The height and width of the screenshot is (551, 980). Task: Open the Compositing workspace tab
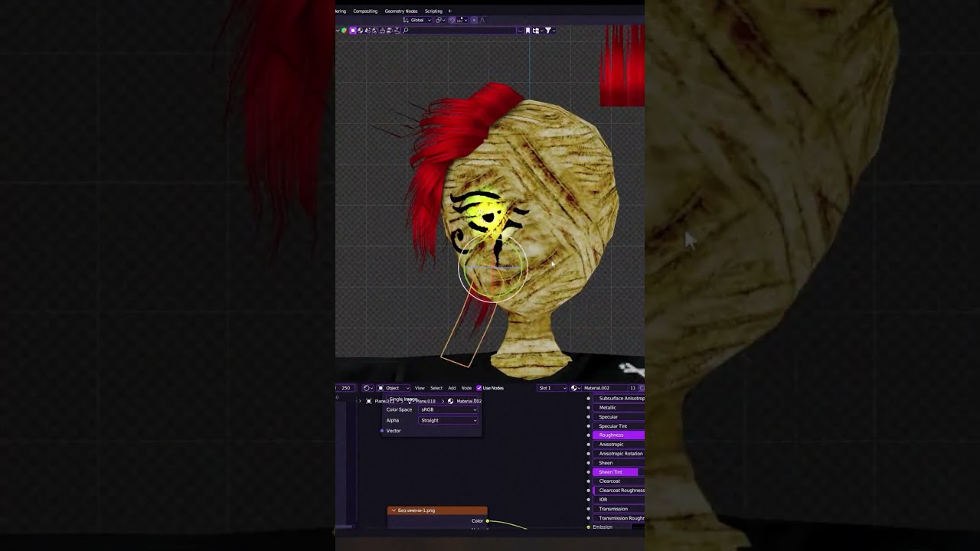(365, 11)
